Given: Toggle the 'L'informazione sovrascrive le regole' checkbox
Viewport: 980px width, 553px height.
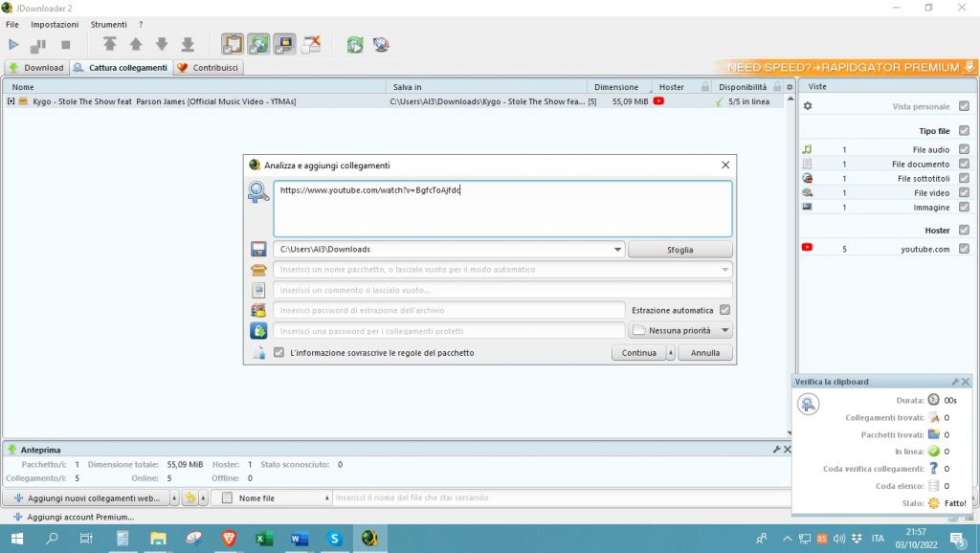Looking at the screenshot, I should 278,353.
